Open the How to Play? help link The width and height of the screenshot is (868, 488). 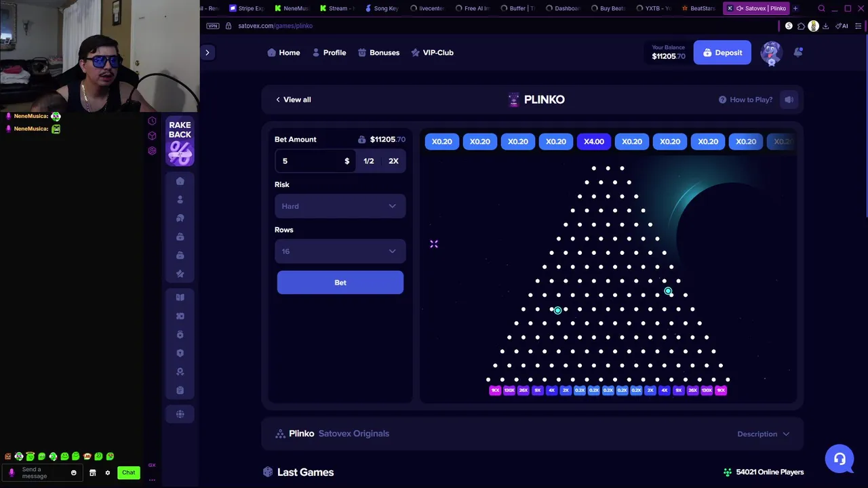coord(745,100)
